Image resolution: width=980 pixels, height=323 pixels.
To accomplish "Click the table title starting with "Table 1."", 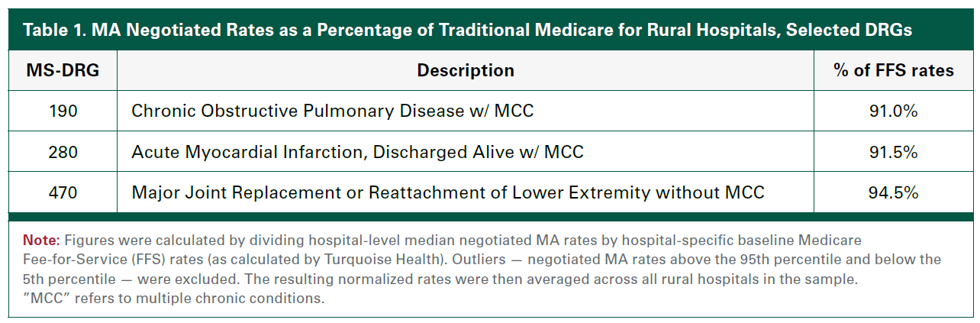I will click(467, 31).
